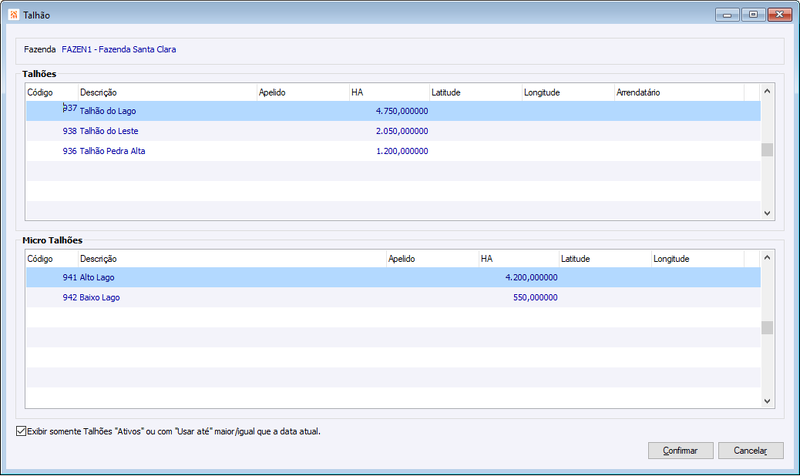The image size is (800, 476).
Task: Click the Cancelar button
Action: click(x=751, y=450)
